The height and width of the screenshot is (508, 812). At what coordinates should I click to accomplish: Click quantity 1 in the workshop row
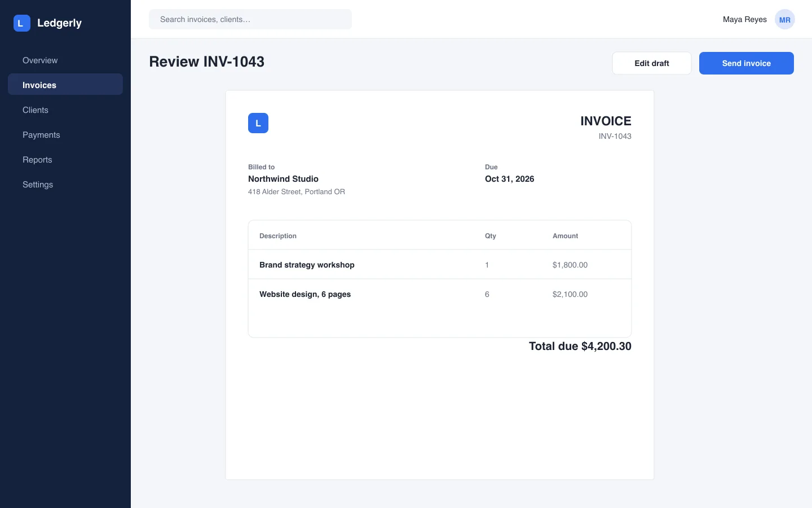point(487,265)
